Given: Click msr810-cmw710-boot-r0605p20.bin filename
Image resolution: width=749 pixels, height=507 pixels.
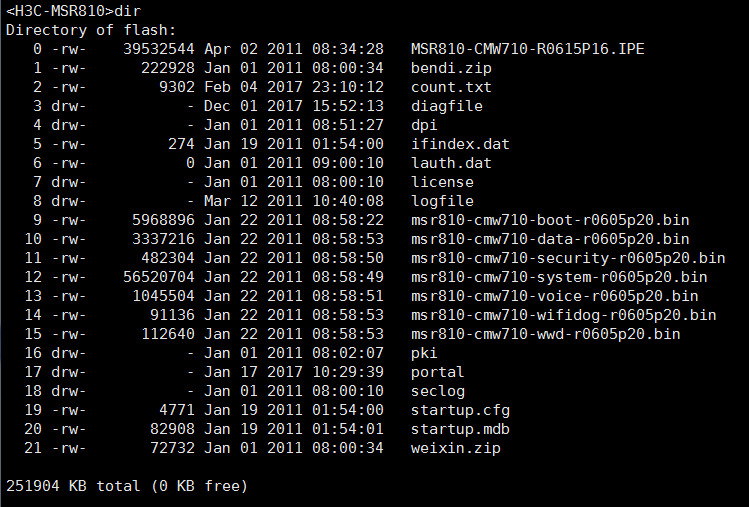Looking at the screenshot, I should pyautogui.click(x=550, y=220).
